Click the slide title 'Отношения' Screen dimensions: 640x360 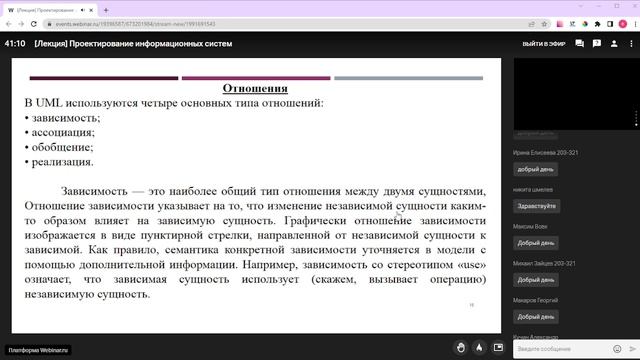[x=255, y=88]
